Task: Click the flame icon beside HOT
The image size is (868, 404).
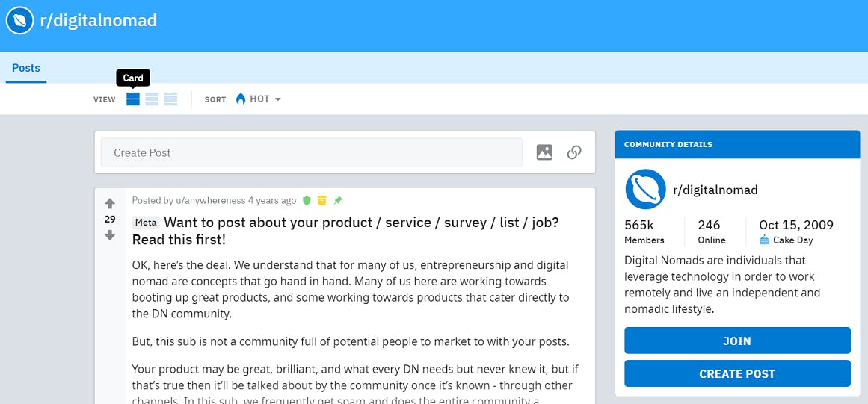Action: point(241,99)
